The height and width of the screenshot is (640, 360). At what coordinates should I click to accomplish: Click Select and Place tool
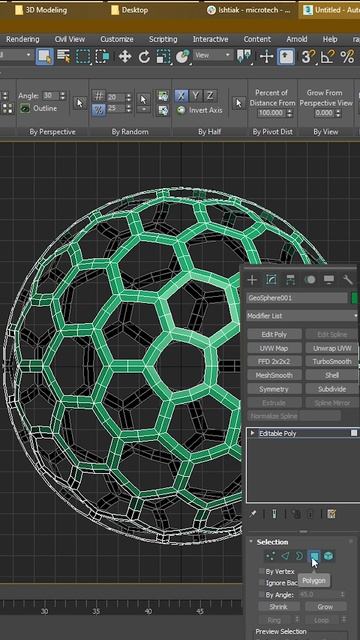pyautogui.click(x=183, y=56)
